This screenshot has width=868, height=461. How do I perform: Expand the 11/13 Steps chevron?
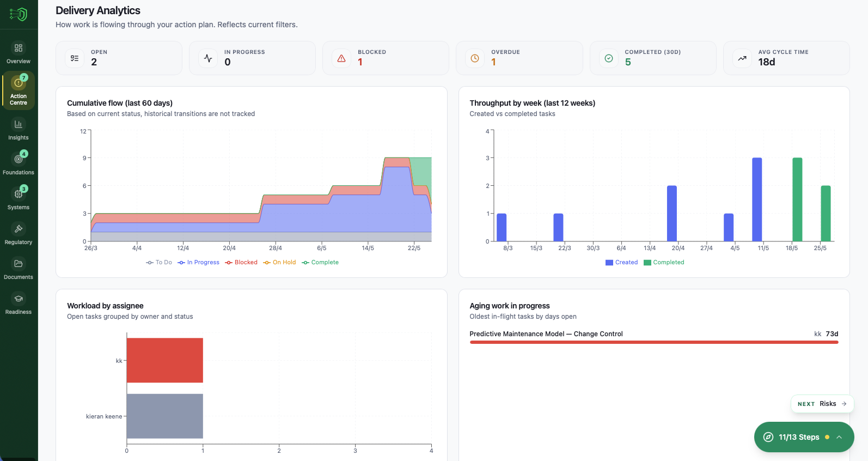[839, 437]
